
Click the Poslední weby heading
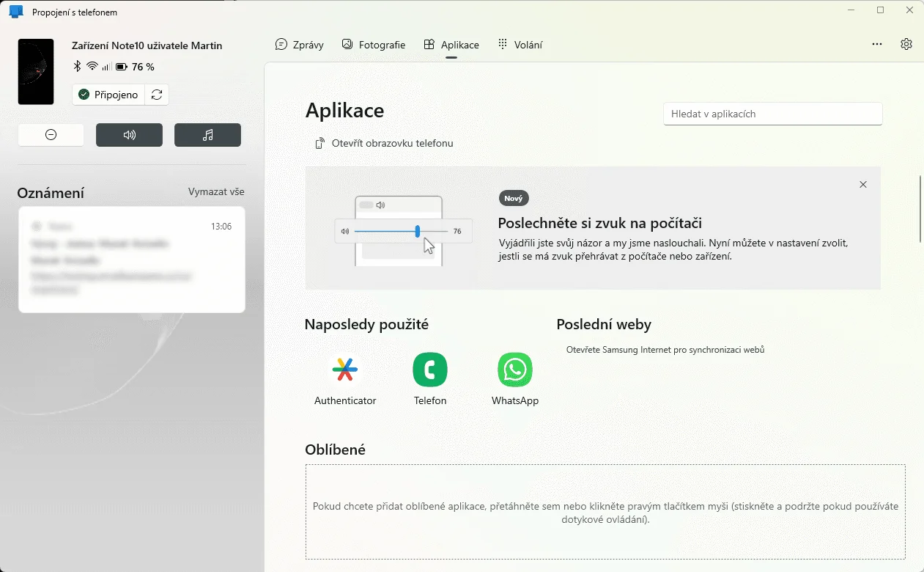[604, 324]
